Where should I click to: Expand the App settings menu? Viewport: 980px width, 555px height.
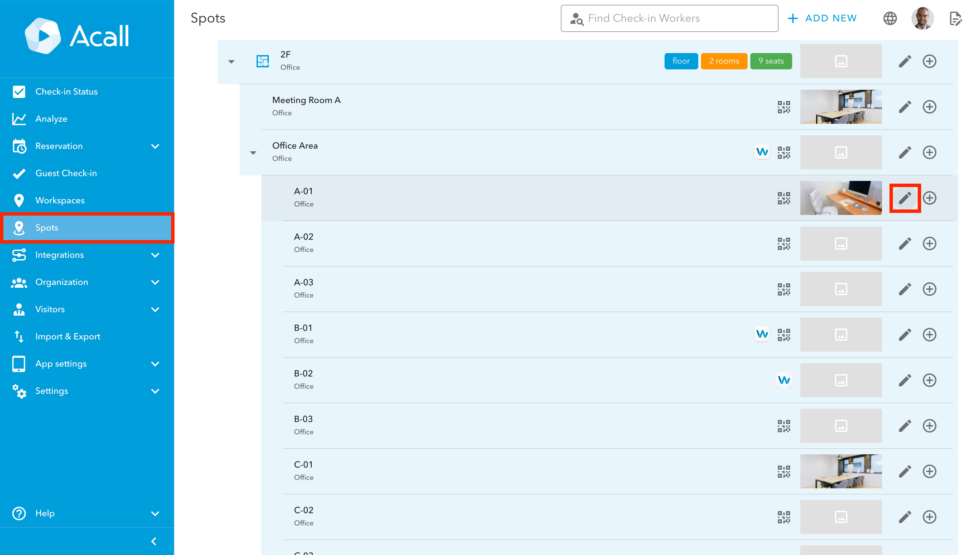tap(155, 364)
